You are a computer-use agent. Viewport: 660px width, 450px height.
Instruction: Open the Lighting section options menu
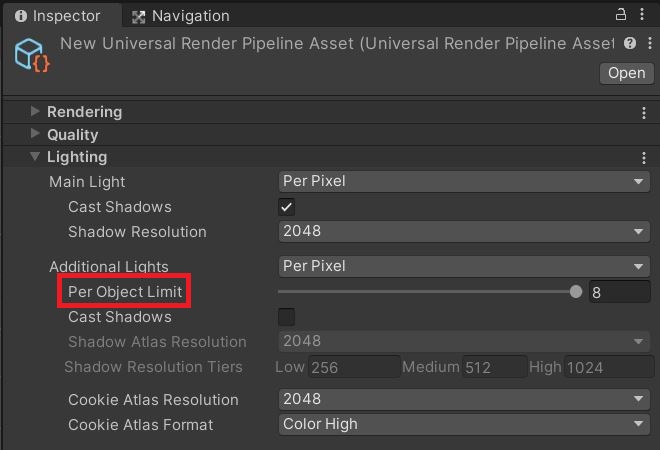[x=644, y=158]
